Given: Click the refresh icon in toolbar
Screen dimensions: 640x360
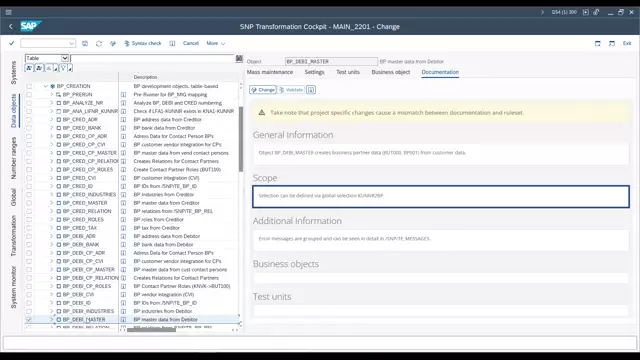Looking at the screenshot, I should point(99,43).
